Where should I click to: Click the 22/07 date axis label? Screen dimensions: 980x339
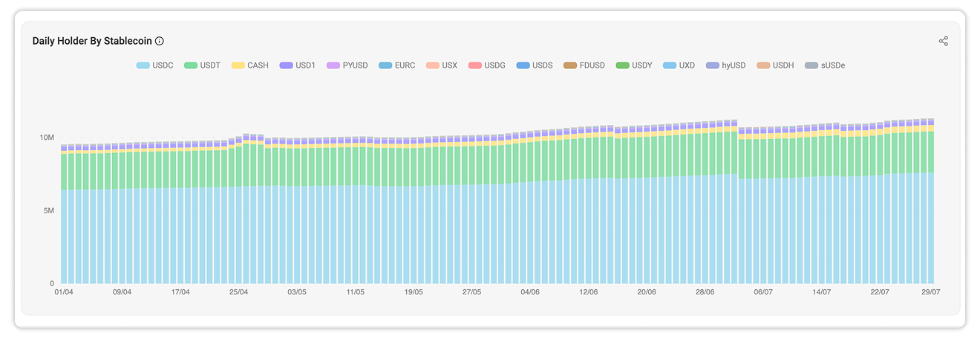click(880, 292)
